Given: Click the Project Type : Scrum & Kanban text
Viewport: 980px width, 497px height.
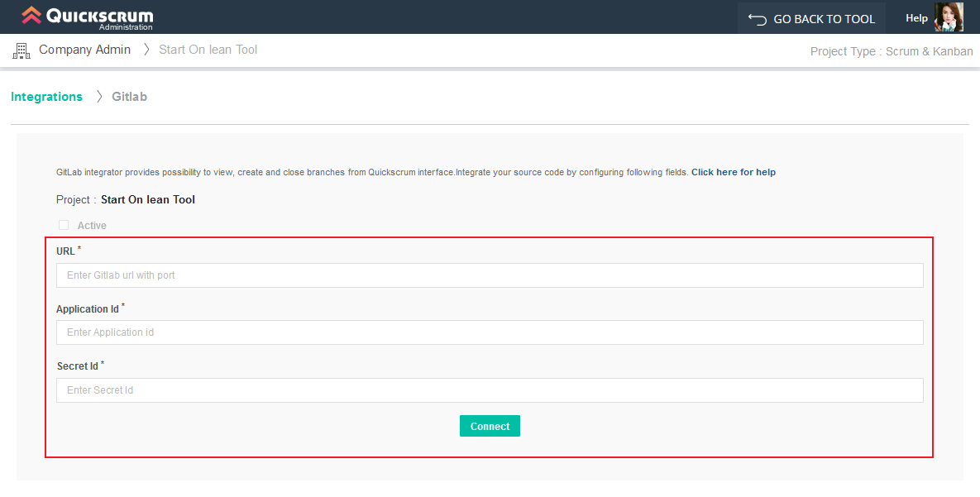Looking at the screenshot, I should pyautogui.click(x=892, y=51).
